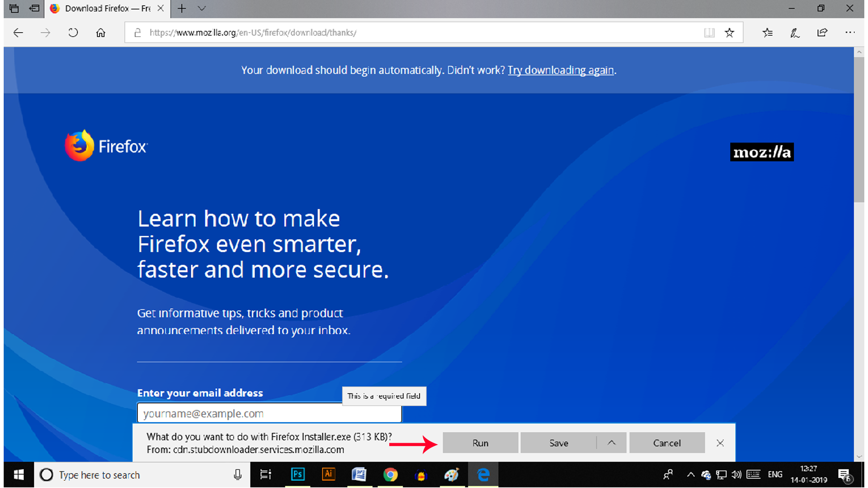Dismiss the download notification bar
This screenshot has width=868, height=488.
coord(720,443)
